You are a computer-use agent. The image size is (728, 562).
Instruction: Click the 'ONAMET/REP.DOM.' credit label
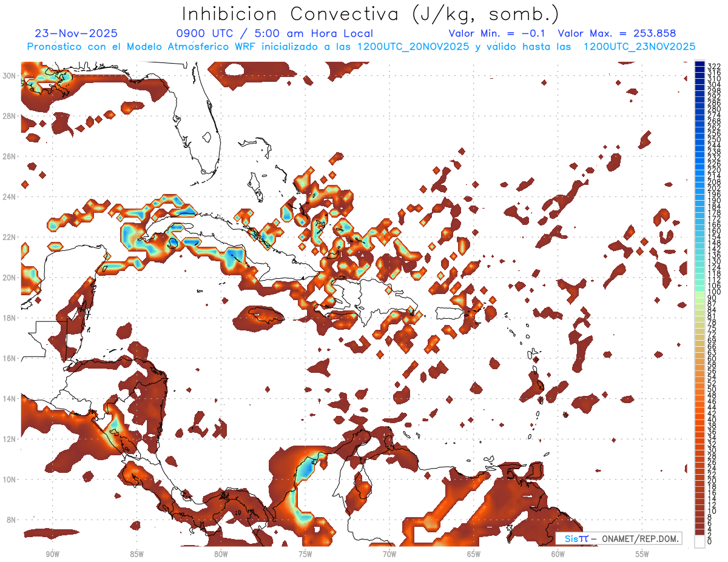tap(639, 538)
